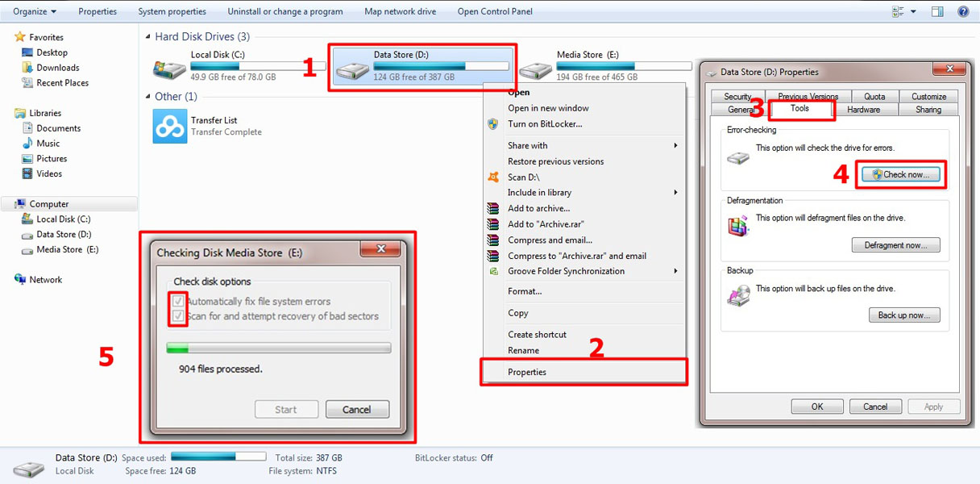Open Recent Places in Favorites

pos(62,83)
